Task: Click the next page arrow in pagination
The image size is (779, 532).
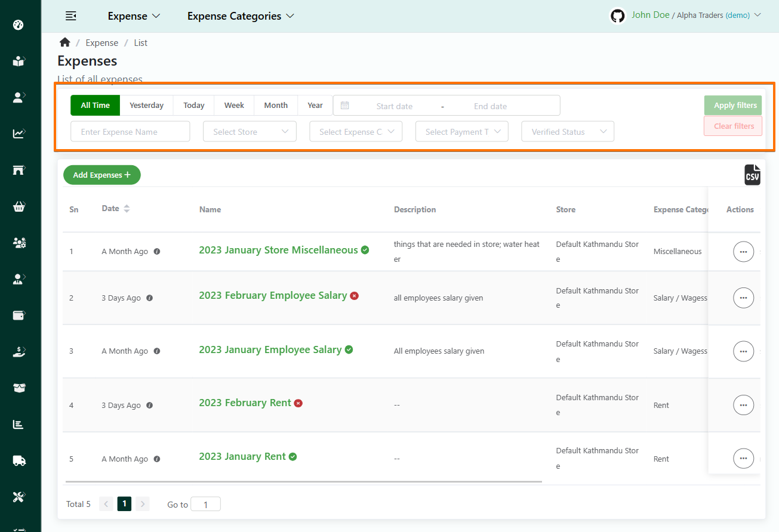Action: (x=142, y=504)
